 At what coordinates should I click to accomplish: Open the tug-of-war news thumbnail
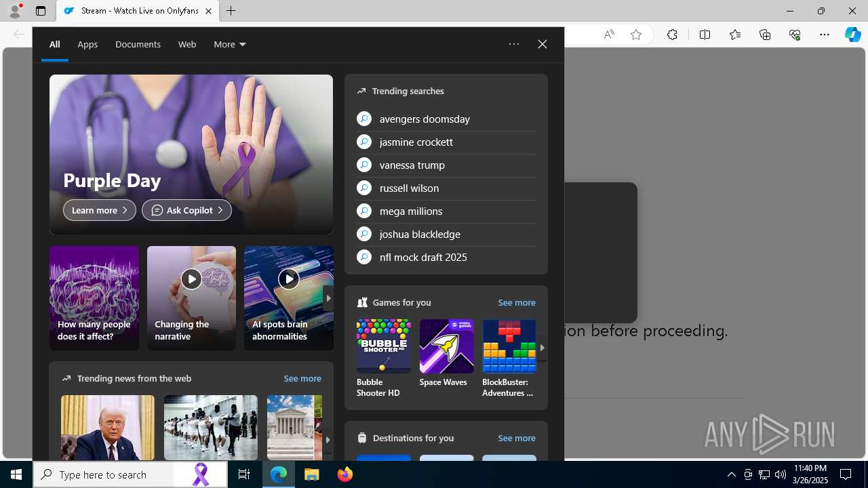click(211, 428)
